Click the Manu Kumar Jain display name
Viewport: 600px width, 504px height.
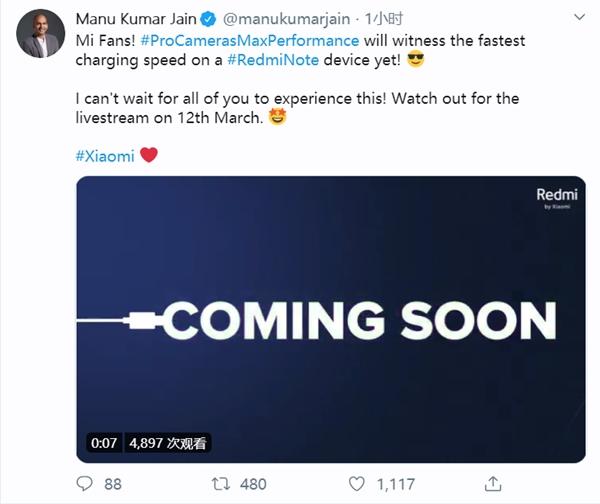point(136,19)
